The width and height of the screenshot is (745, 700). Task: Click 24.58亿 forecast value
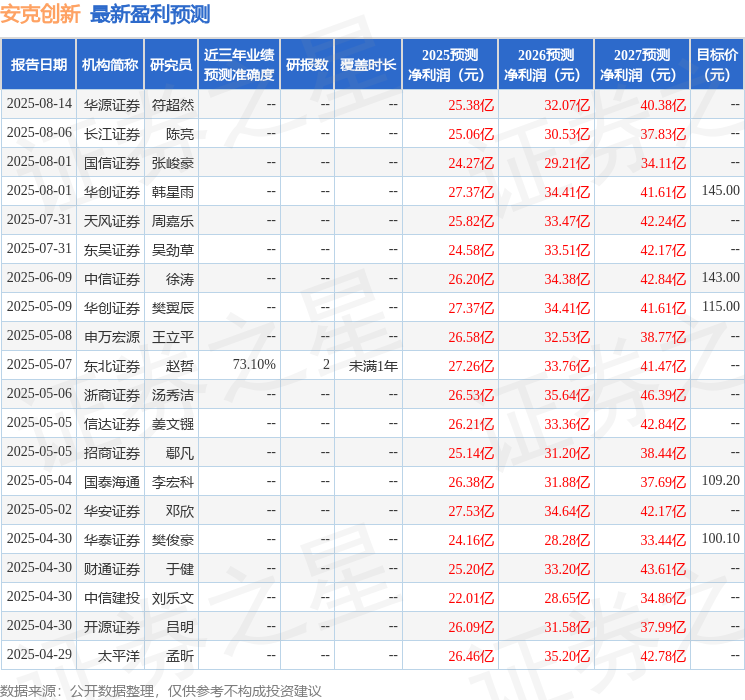click(471, 250)
